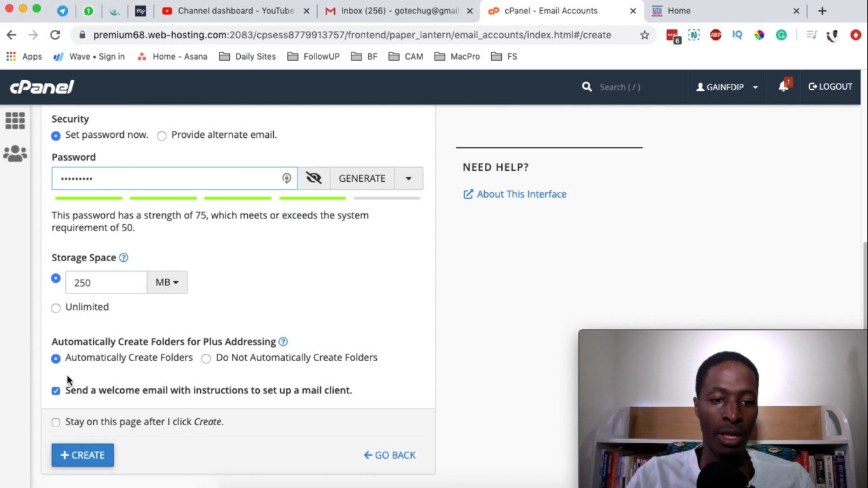Click the search magnifier icon in cPanel header

[587, 87]
